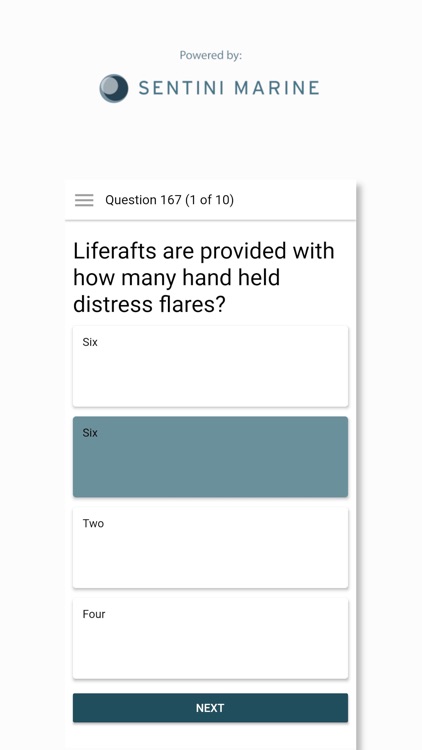Pick the "Two" answer option
The width and height of the screenshot is (422, 750).
point(211,548)
